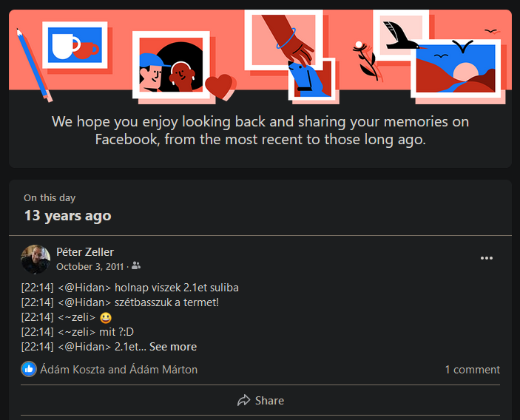Expand the post with See more
Image resolution: width=520 pixels, height=420 pixels.
coord(173,347)
